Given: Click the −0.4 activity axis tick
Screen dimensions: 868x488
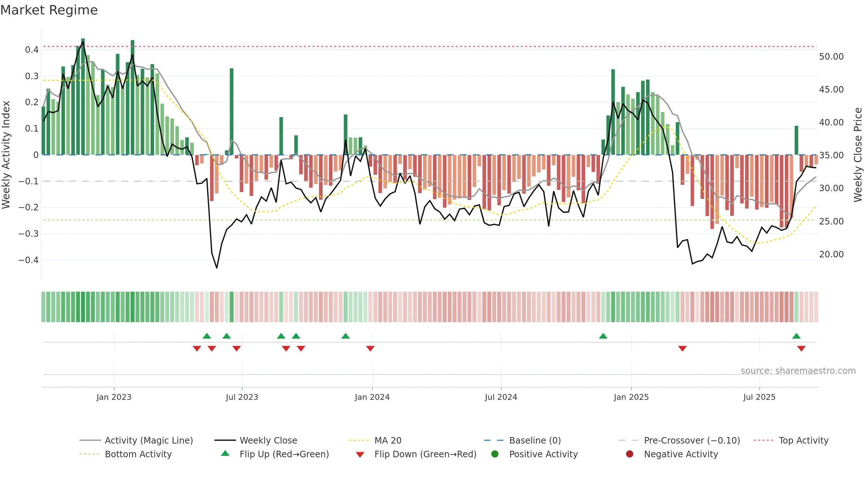Looking at the screenshot, I should 29,260.
